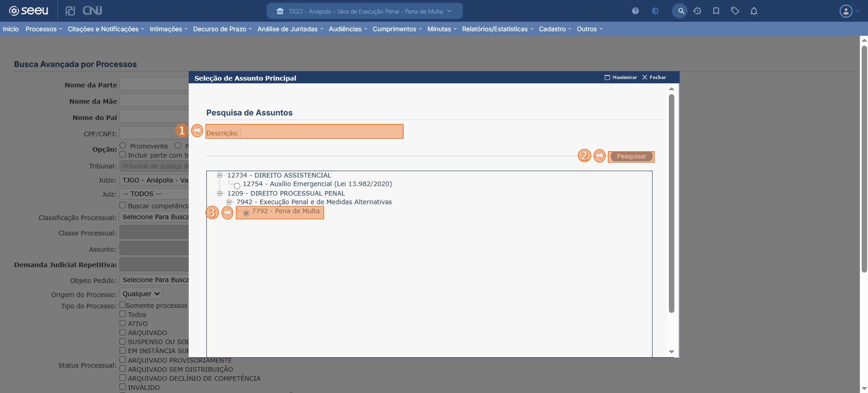868x393 pixels.
Task: Select the 7792 Pena de Multa radio
Action: click(x=246, y=213)
